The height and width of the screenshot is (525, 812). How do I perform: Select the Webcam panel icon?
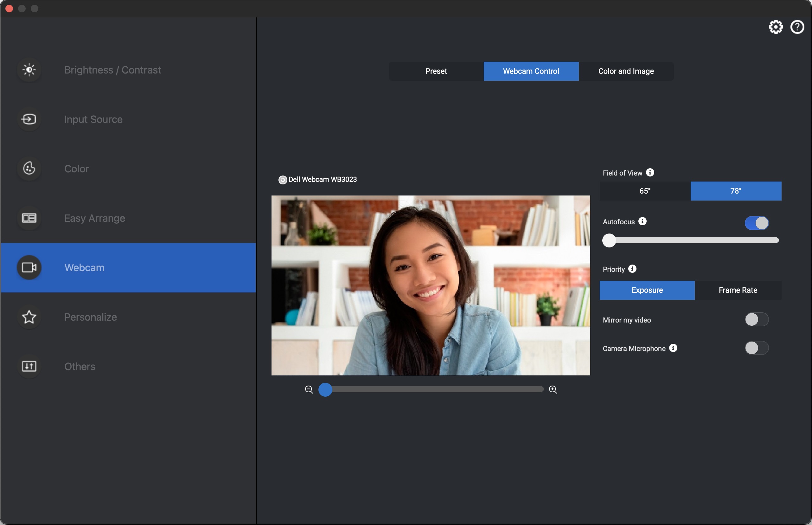(29, 267)
